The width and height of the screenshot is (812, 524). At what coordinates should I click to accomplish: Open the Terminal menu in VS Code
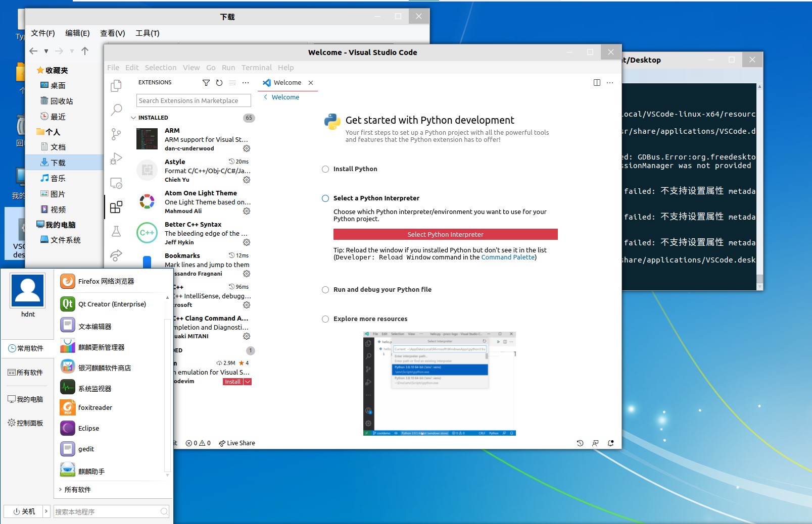coord(256,68)
